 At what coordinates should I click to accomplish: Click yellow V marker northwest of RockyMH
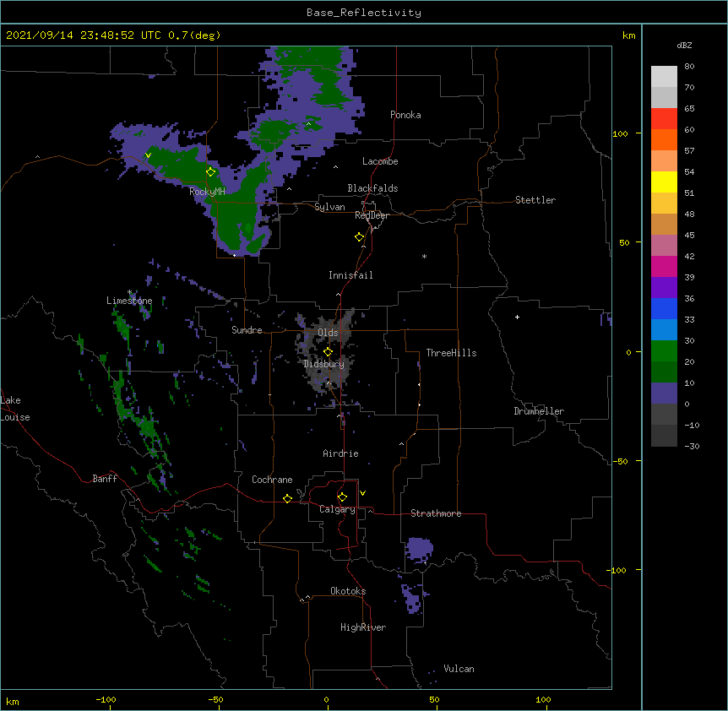(148, 155)
